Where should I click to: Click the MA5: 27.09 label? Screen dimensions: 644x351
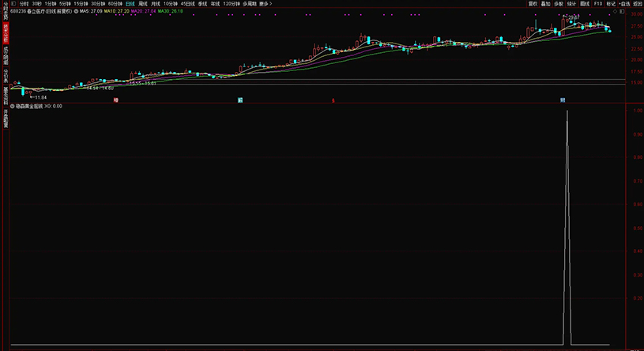pos(91,12)
